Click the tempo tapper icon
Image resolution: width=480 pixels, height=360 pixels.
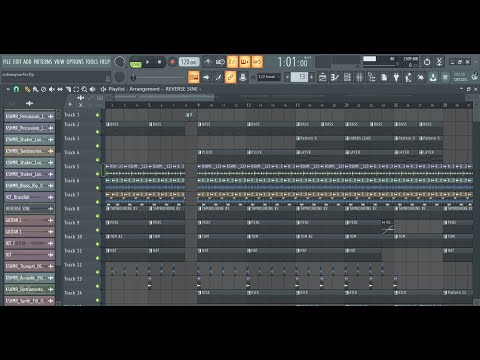tap(408, 77)
